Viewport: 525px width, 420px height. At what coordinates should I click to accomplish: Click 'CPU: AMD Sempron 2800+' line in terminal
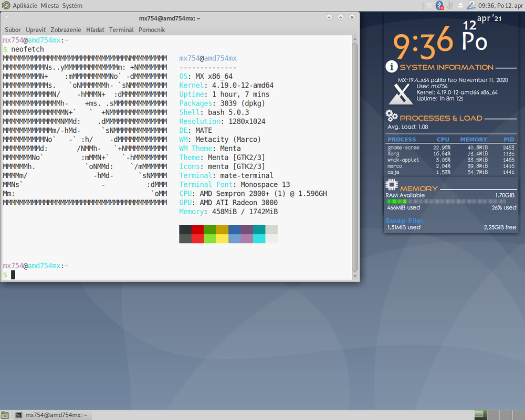(253, 194)
